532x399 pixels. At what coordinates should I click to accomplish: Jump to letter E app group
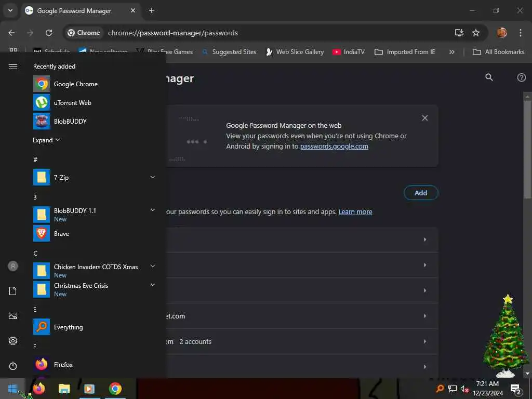35,310
